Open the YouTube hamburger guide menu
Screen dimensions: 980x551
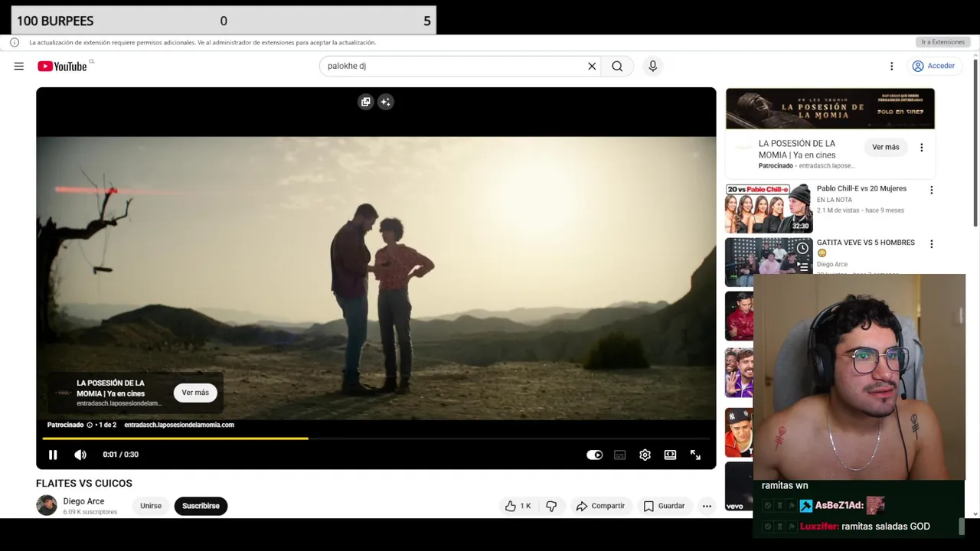point(18,67)
